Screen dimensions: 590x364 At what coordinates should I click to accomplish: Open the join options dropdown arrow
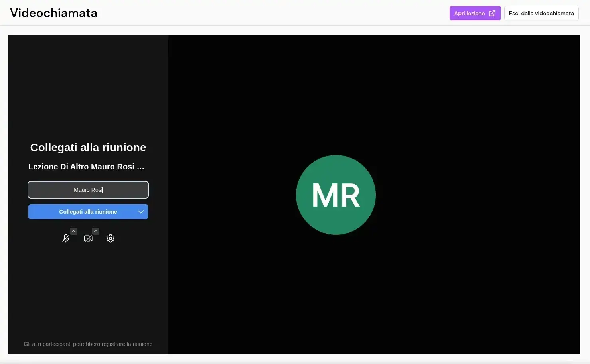click(140, 212)
